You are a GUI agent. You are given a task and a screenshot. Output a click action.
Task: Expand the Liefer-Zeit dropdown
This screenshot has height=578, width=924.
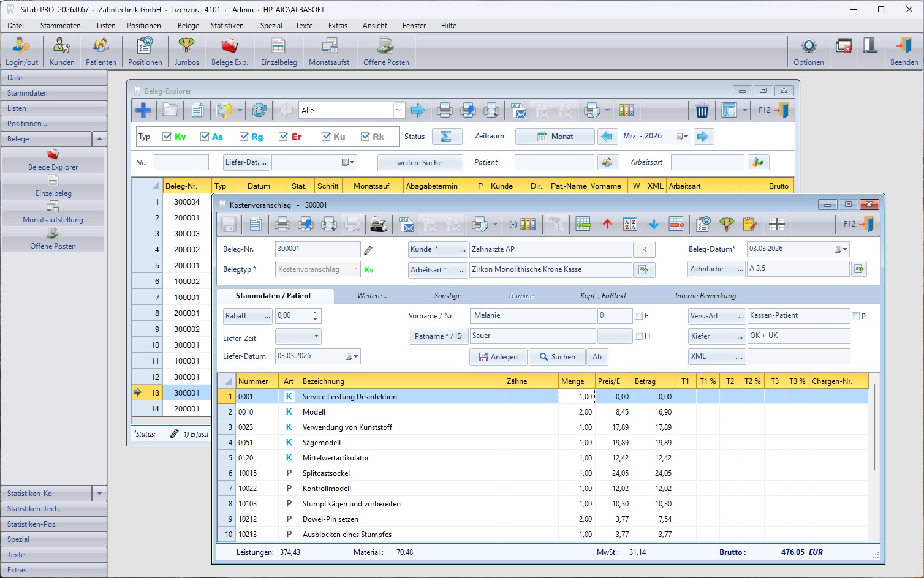tap(316, 336)
